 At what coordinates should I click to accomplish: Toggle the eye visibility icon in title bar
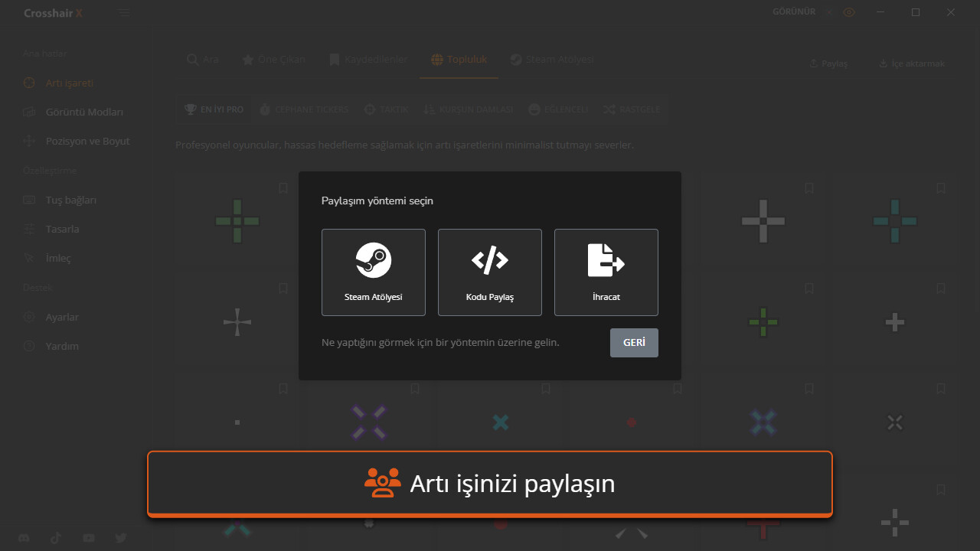(x=848, y=12)
